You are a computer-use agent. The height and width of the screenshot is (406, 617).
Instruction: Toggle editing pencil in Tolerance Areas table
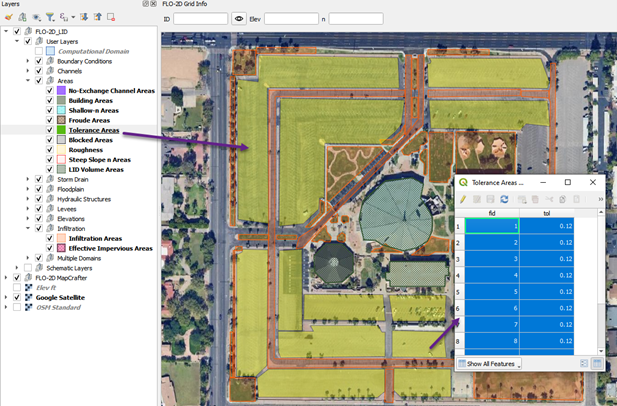click(x=463, y=200)
